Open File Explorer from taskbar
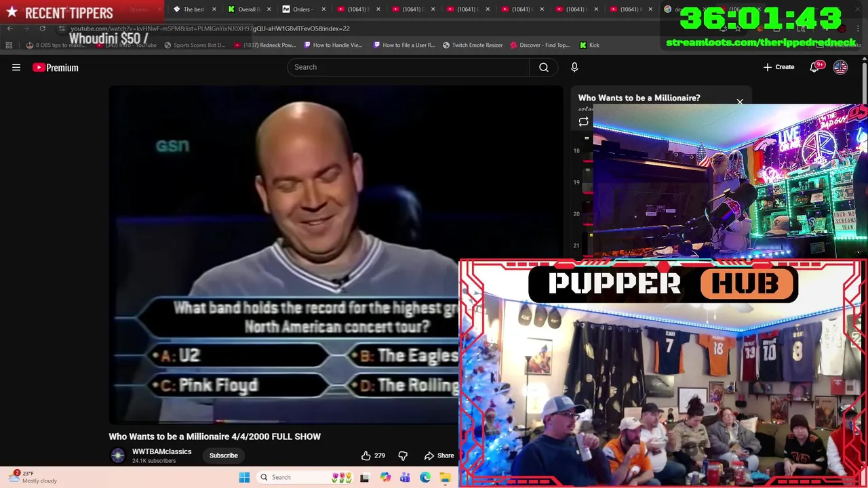 pyautogui.click(x=445, y=477)
